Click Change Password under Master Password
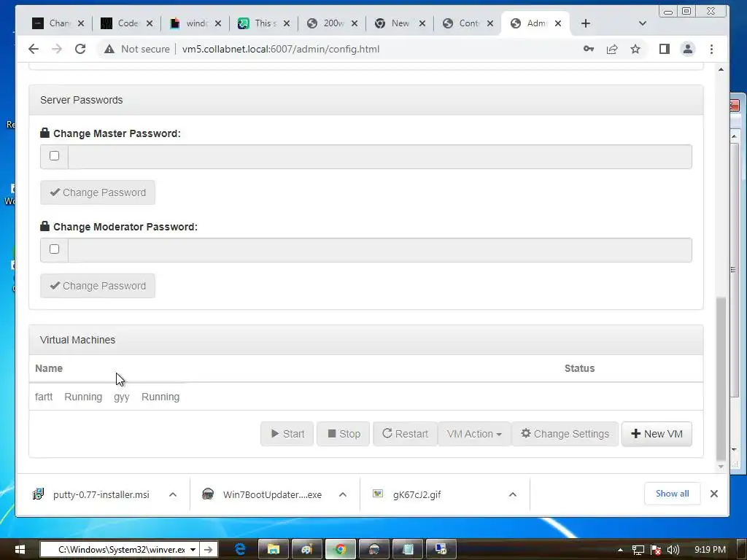The height and width of the screenshot is (560, 747). pyautogui.click(x=98, y=192)
